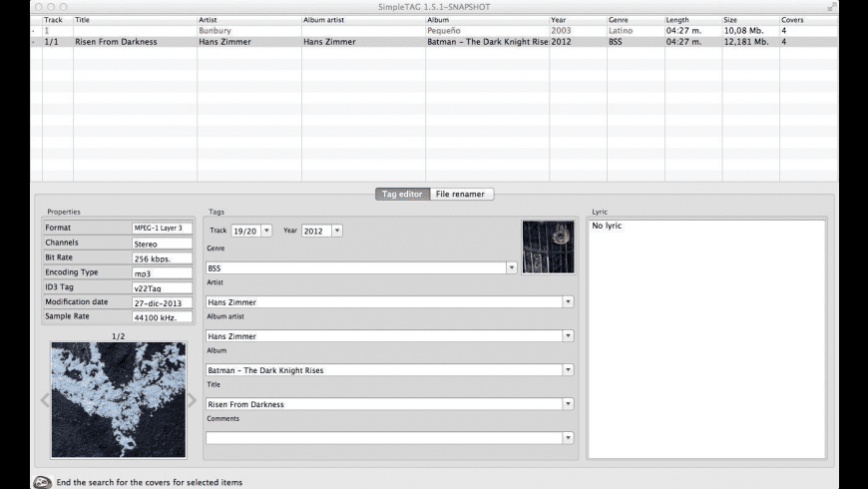The height and width of the screenshot is (489, 868).
Task: Show next cover with right arrow
Action: point(193,400)
